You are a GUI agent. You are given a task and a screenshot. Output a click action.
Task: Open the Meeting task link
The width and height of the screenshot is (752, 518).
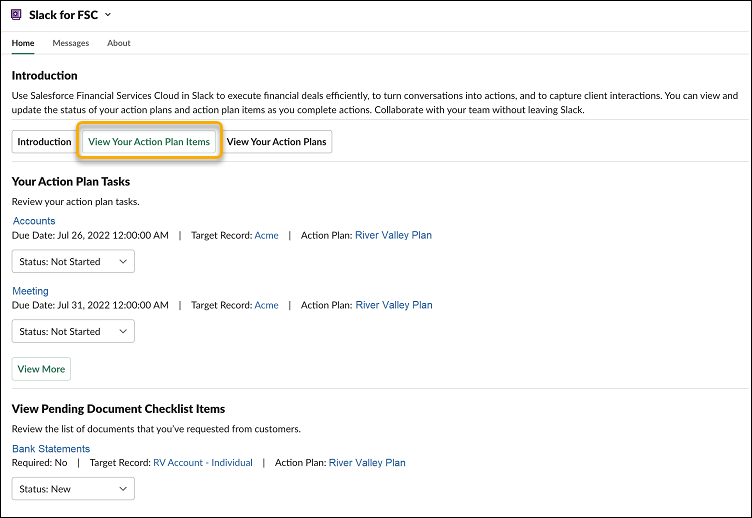click(30, 291)
